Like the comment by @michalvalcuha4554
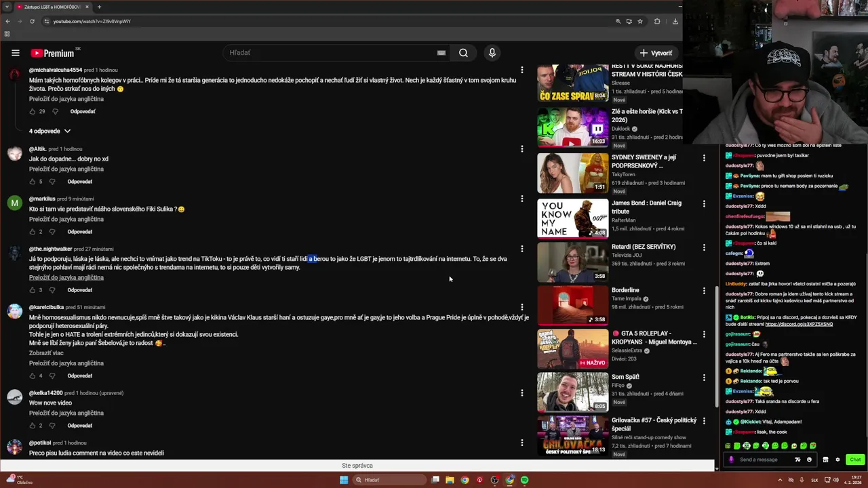This screenshot has width=868, height=488. click(x=32, y=111)
